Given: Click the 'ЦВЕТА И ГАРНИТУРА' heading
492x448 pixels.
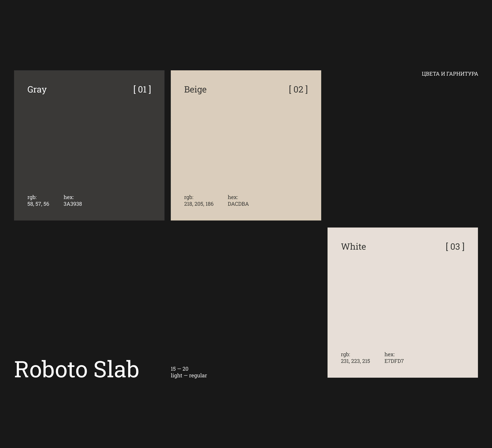Looking at the screenshot, I should (x=450, y=74).
